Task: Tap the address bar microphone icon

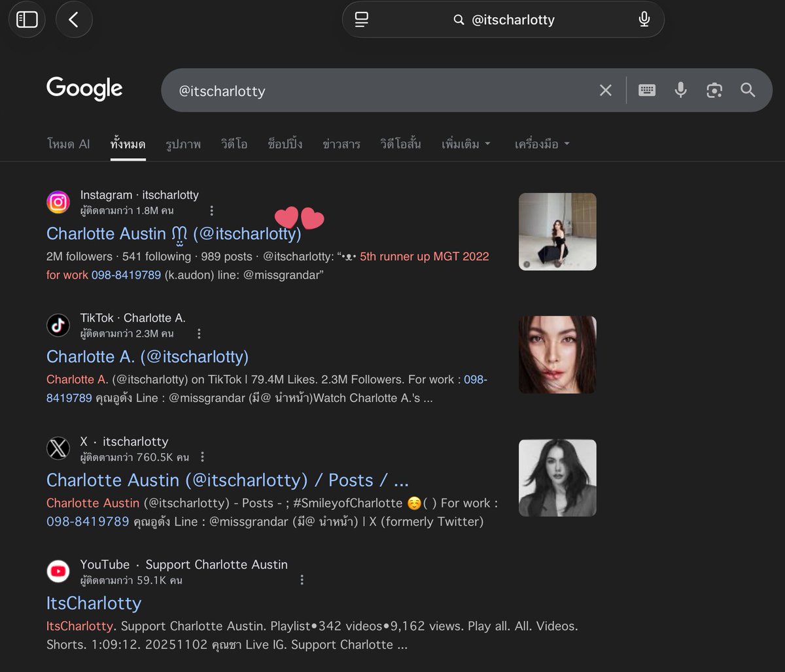Action: click(644, 20)
